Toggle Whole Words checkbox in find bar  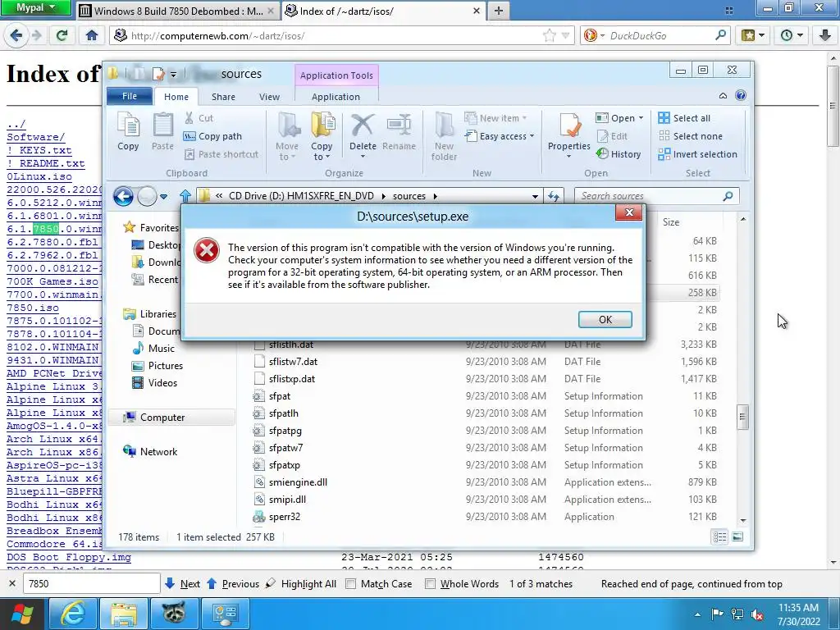click(x=430, y=584)
